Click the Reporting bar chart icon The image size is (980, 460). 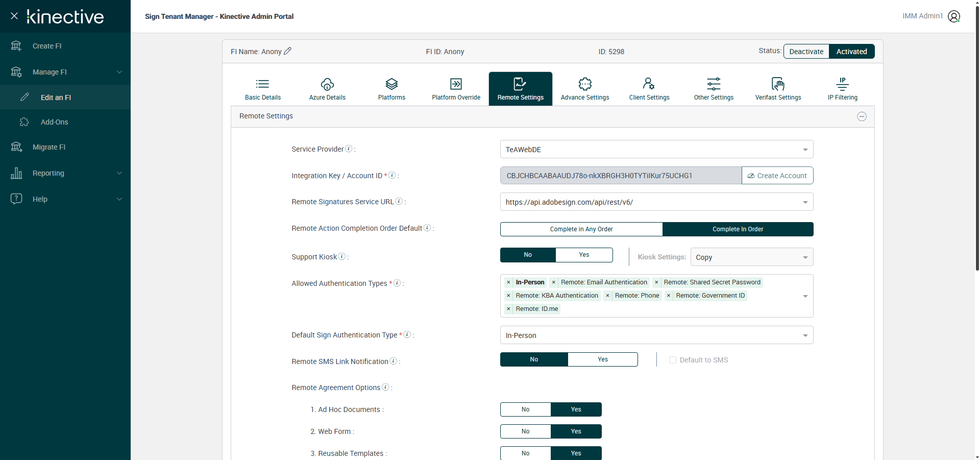[x=16, y=173]
